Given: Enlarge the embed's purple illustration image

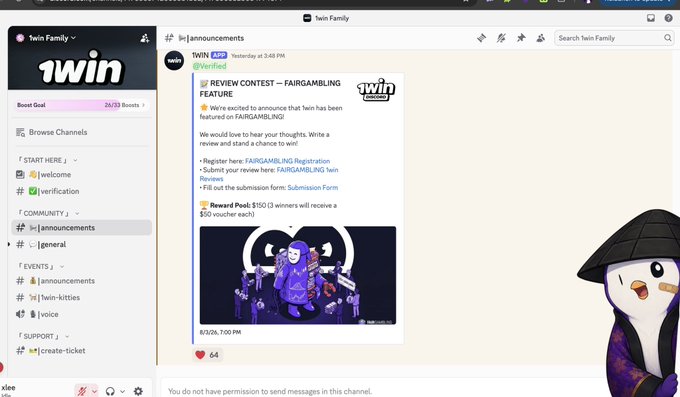Looking at the screenshot, I should click(298, 276).
